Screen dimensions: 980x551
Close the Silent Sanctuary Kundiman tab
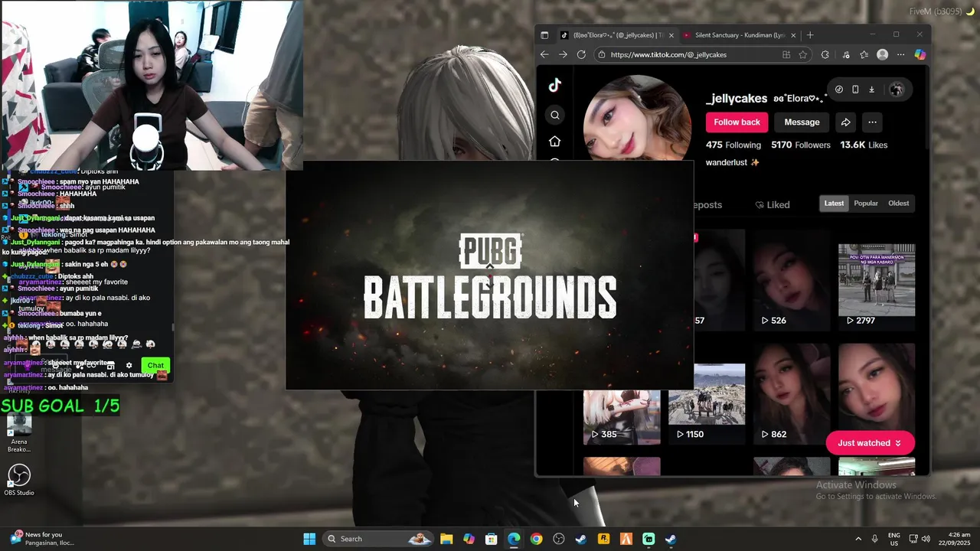pyautogui.click(x=793, y=35)
